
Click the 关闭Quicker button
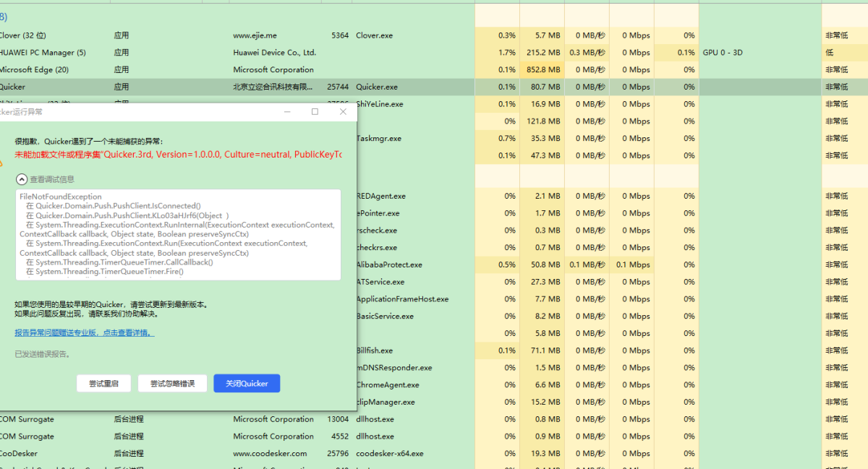pos(247,383)
